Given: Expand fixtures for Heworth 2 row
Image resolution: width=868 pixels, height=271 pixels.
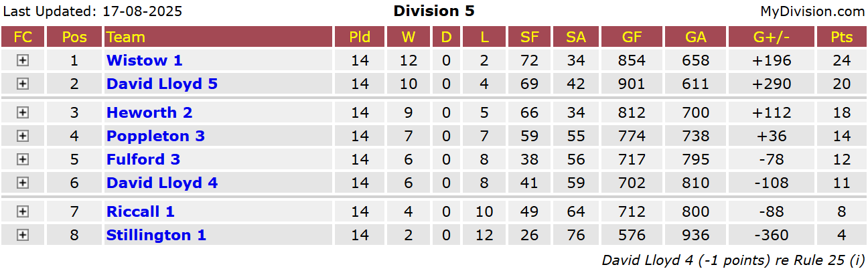Looking at the screenshot, I should pyautogui.click(x=23, y=112).
